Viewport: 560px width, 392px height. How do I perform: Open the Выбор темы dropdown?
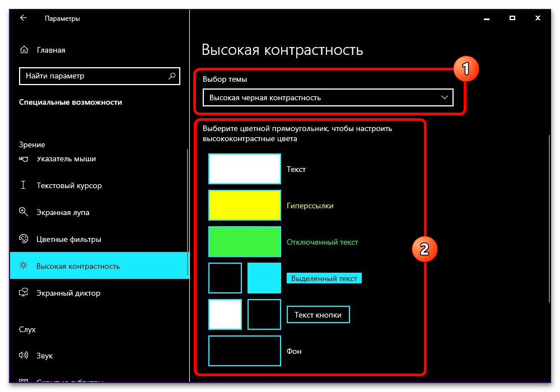click(x=328, y=97)
